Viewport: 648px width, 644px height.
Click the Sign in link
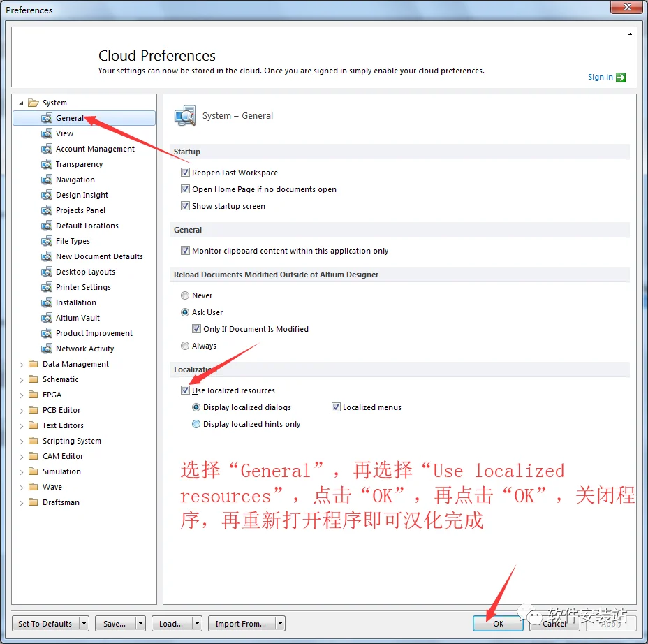click(600, 78)
